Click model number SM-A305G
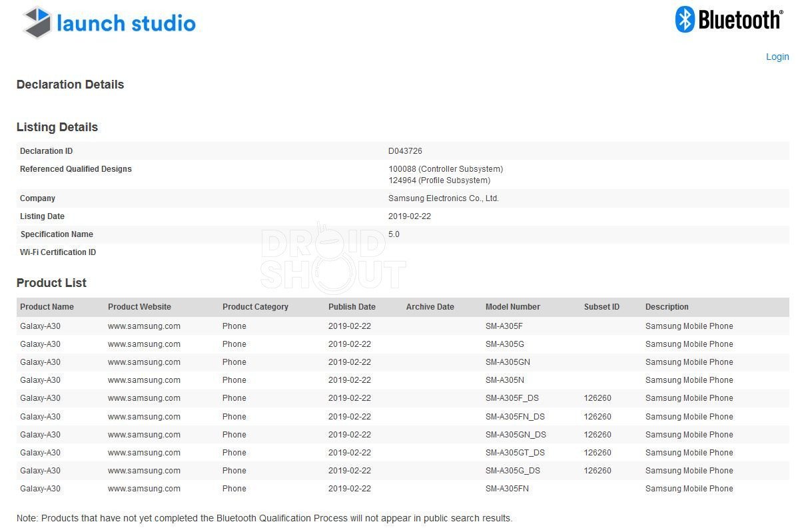This screenshot has width=798, height=532. pos(505,344)
